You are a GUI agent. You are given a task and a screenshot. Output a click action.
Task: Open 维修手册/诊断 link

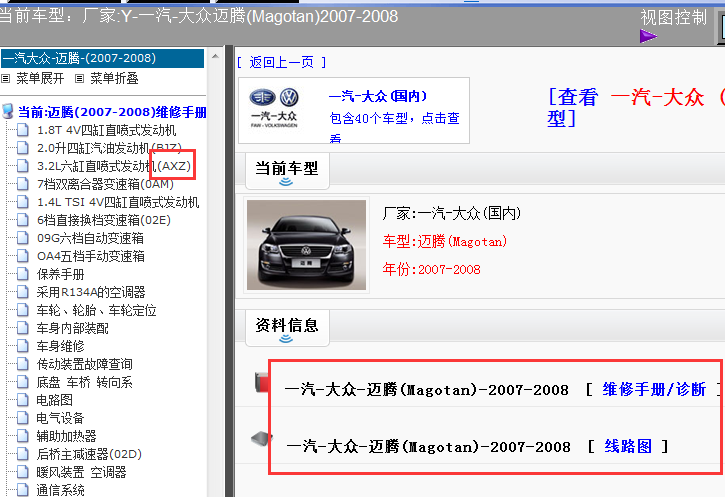pos(654,390)
